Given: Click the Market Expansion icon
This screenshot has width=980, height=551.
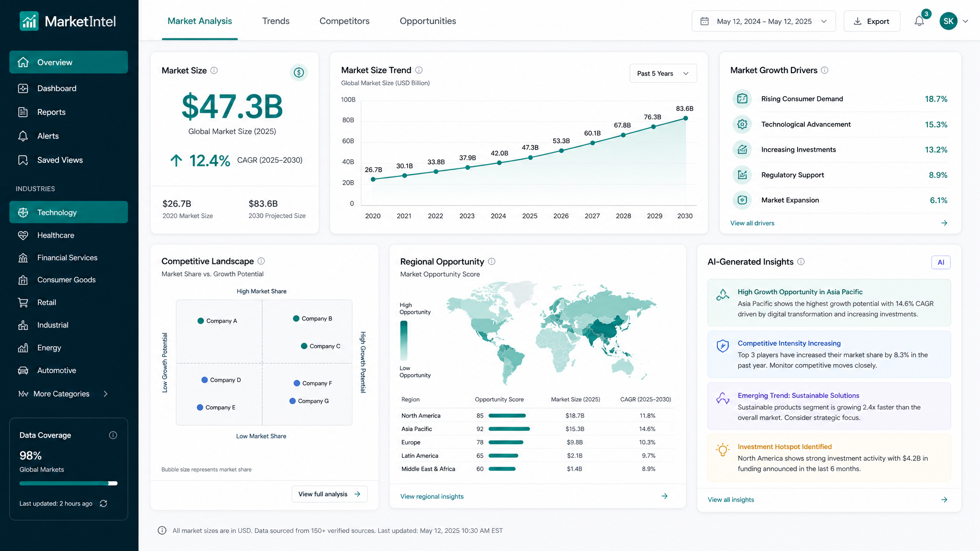Looking at the screenshot, I should (742, 200).
